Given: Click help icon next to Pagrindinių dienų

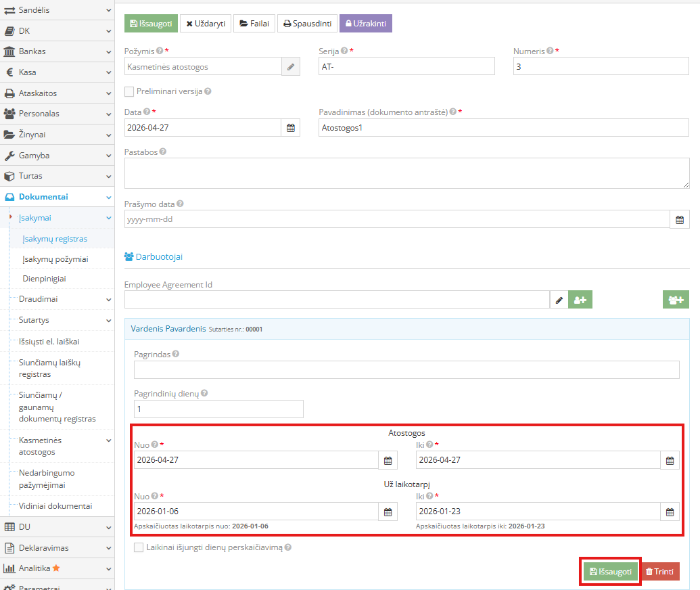Looking at the screenshot, I should [x=204, y=393].
